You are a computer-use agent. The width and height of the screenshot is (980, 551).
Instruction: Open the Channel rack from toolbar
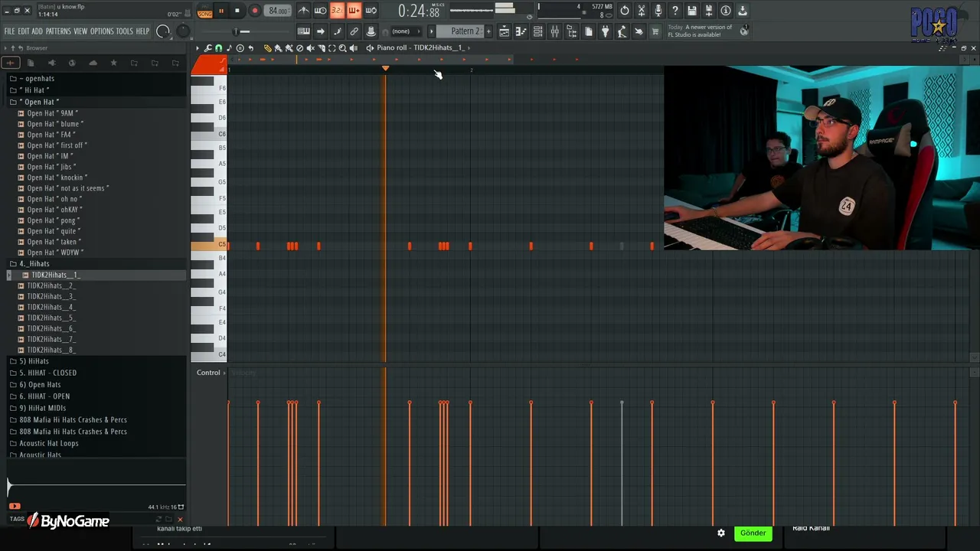pos(537,31)
